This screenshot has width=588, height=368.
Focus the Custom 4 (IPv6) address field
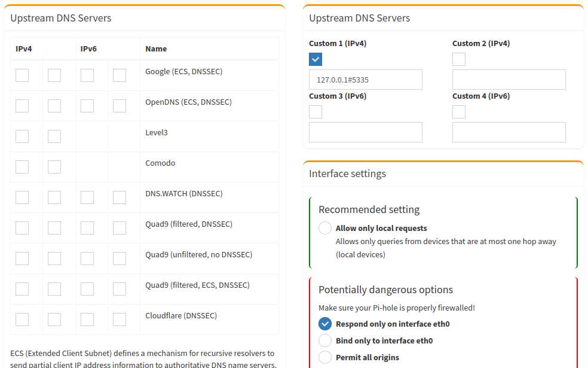[509, 132]
